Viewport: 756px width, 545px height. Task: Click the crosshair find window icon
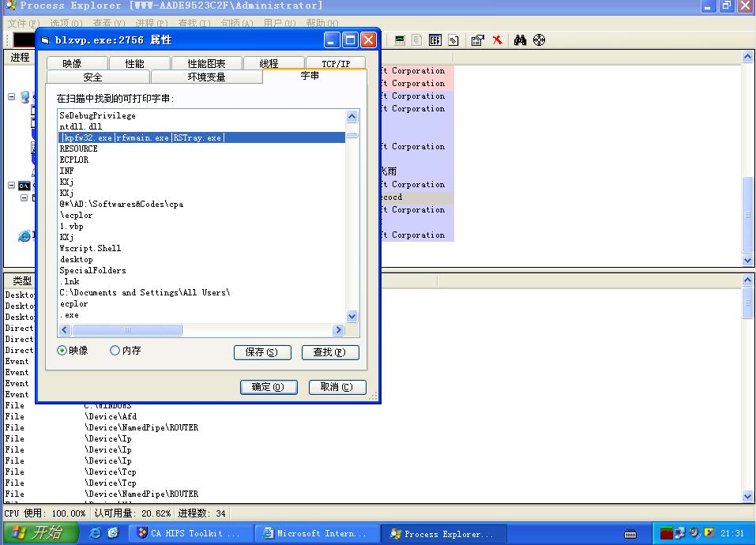[539, 40]
